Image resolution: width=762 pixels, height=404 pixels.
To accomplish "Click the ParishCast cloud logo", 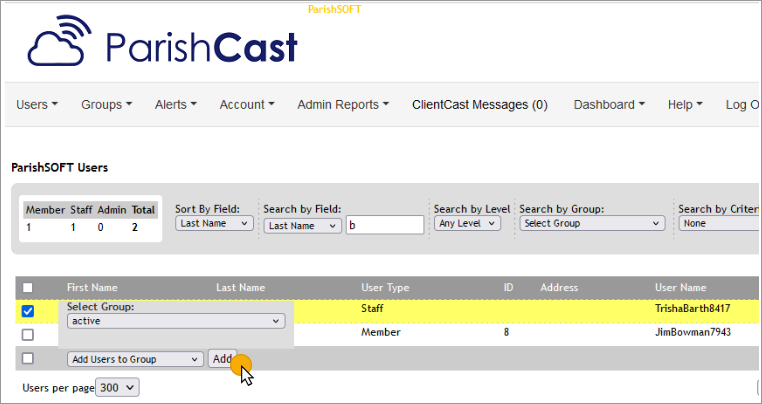I will click(x=162, y=41).
